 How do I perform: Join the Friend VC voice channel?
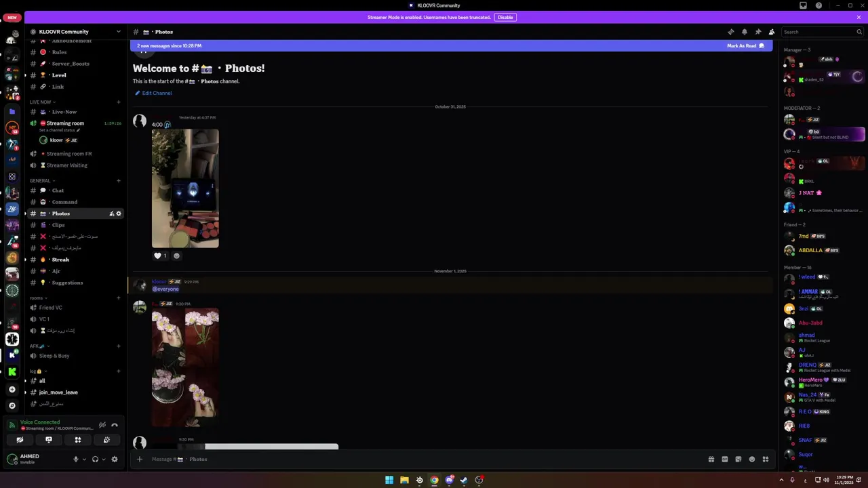tap(76, 308)
